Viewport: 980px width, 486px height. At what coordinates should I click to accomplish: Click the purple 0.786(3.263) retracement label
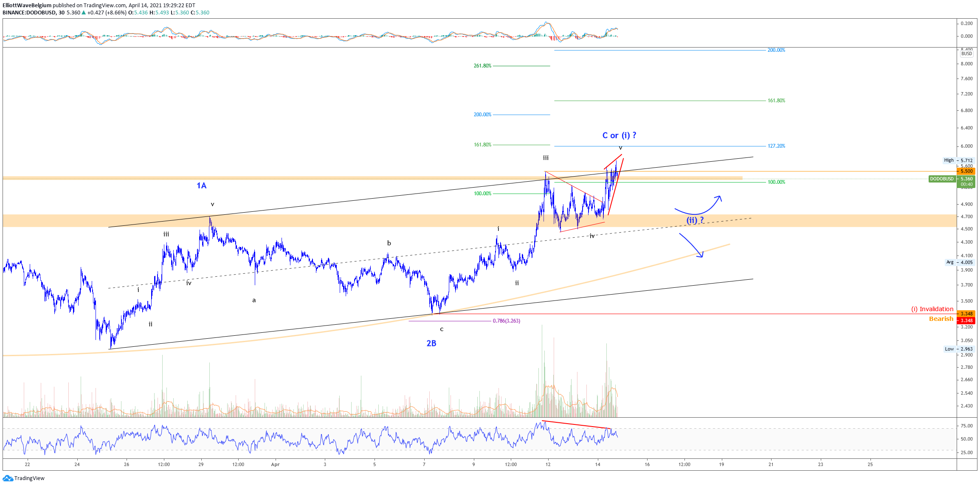[506, 321]
